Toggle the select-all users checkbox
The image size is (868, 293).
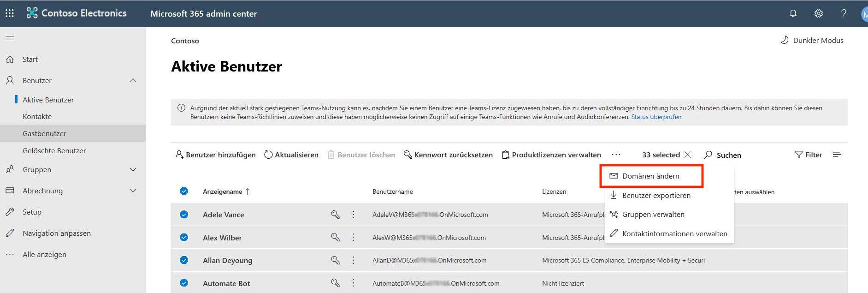(x=184, y=191)
